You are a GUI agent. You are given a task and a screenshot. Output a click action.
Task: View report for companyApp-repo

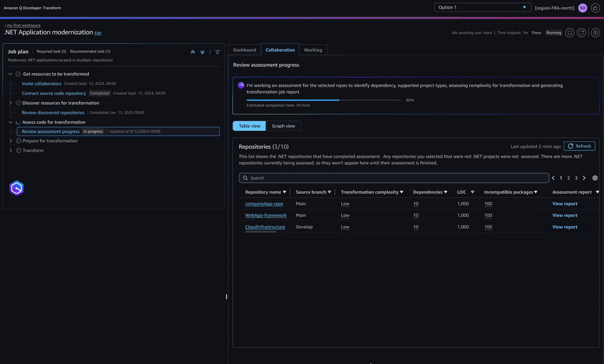click(x=564, y=203)
